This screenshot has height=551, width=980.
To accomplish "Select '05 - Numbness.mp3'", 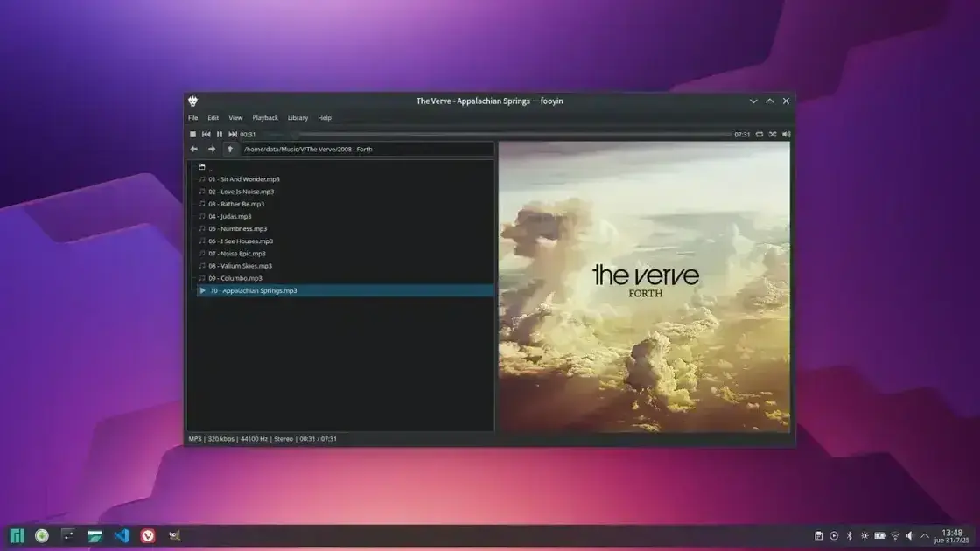I will coord(345,228).
